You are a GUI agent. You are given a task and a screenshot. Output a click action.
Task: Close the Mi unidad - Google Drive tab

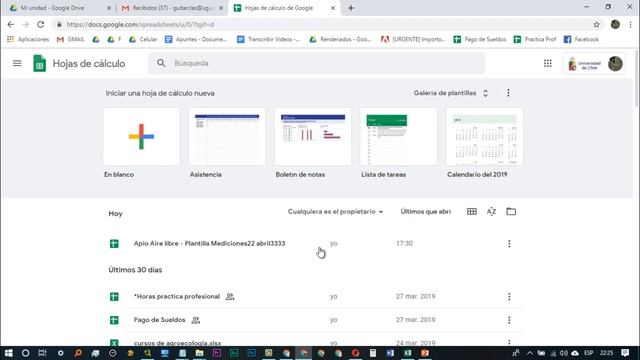click(109, 8)
